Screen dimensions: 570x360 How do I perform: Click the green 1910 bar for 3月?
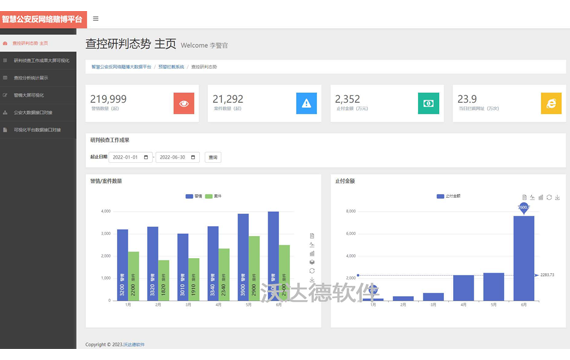[x=194, y=280]
